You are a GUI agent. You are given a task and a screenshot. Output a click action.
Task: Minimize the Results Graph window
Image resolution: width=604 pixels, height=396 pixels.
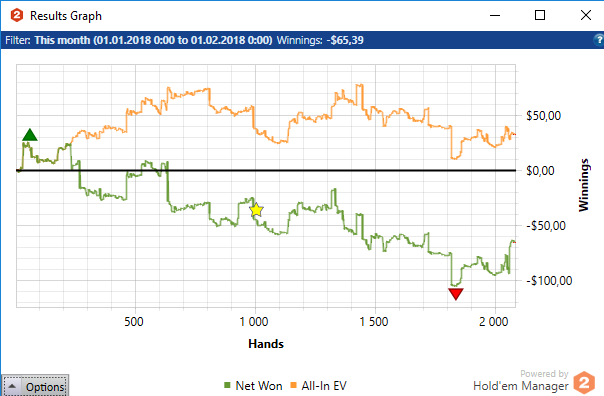[x=495, y=15]
